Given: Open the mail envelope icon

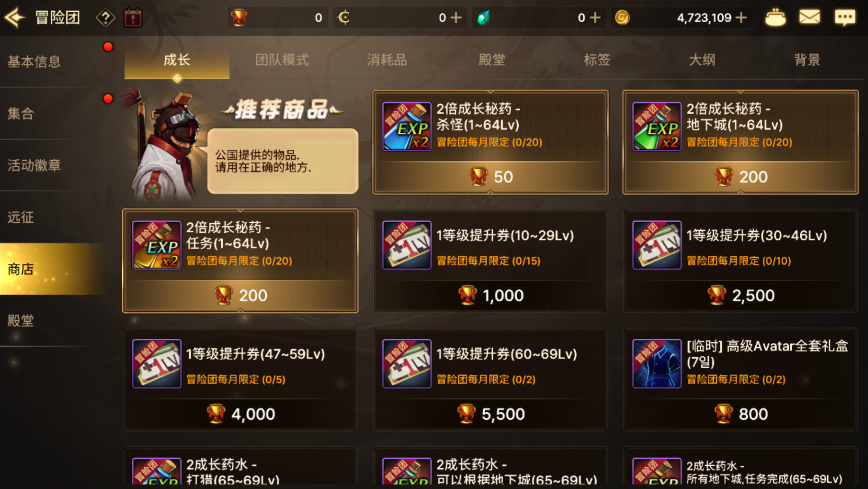Looking at the screenshot, I should tap(809, 18).
